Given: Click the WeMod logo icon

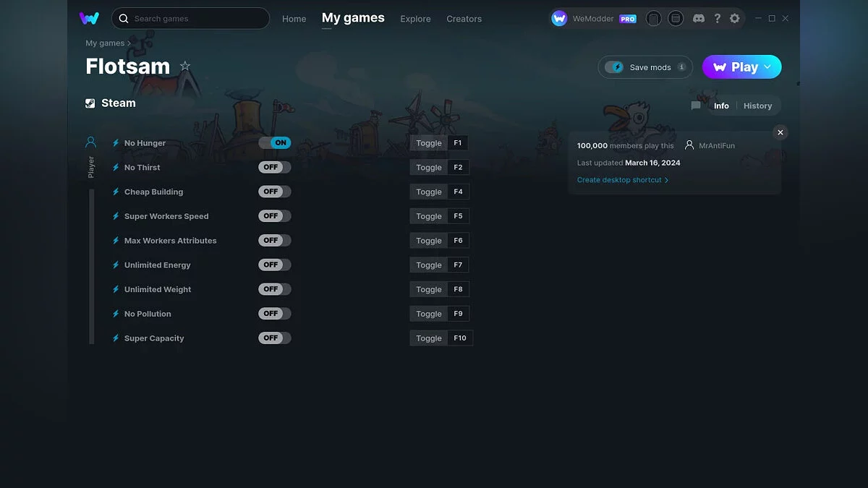Looking at the screenshot, I should pyautogui.click(x=90, y=18).
